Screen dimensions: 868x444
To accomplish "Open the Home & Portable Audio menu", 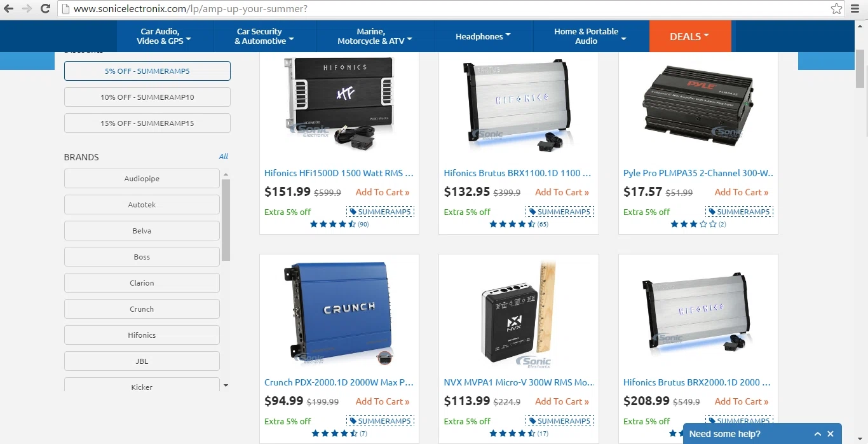I will (591, 36).
